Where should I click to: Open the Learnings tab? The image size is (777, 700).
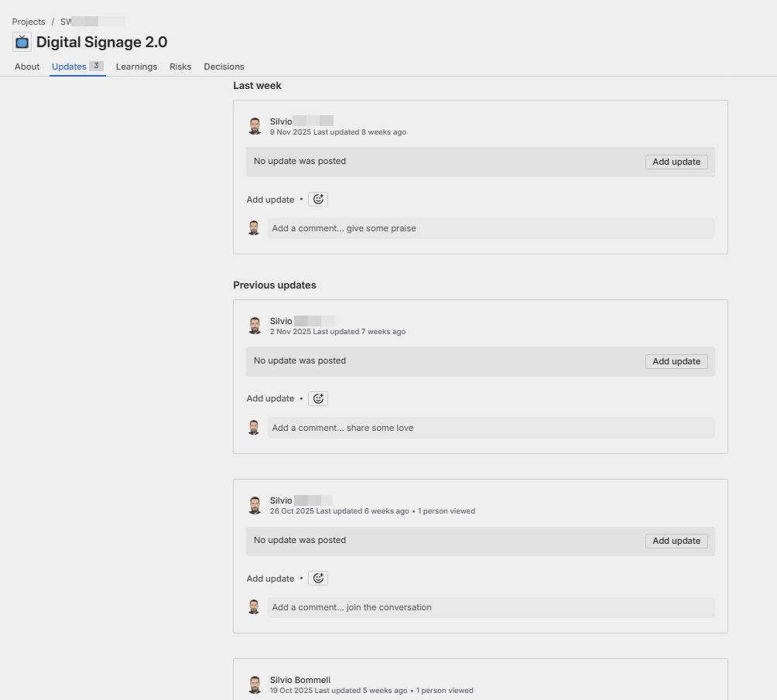coord(136,67)
